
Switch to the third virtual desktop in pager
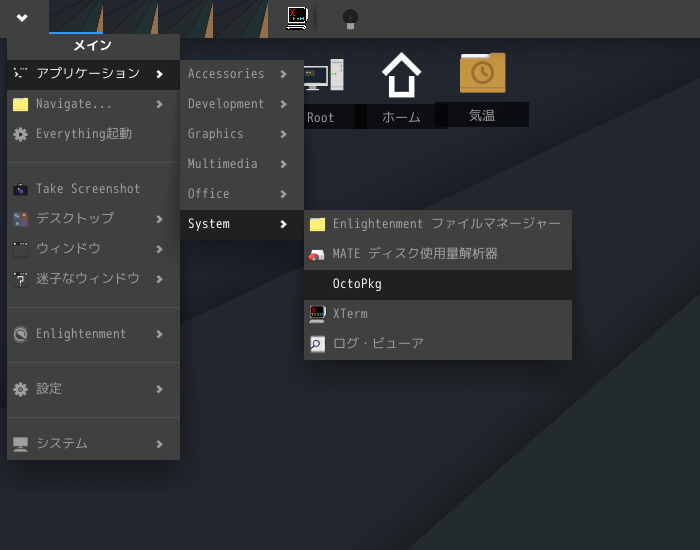coord(186,17)
